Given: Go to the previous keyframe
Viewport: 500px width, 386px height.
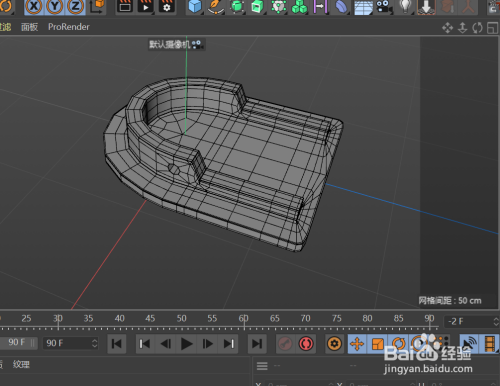Looking at the screenshot, I should click(145, 344).
